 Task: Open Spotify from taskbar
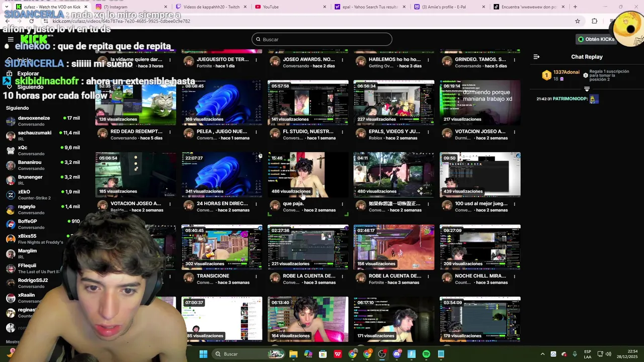[x=426, y=354]
